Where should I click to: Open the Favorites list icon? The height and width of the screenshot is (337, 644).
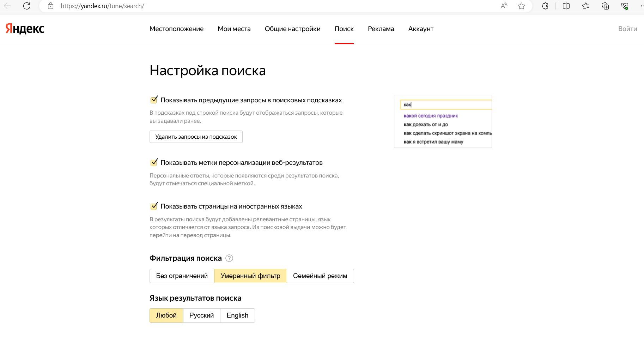point(586,6)
